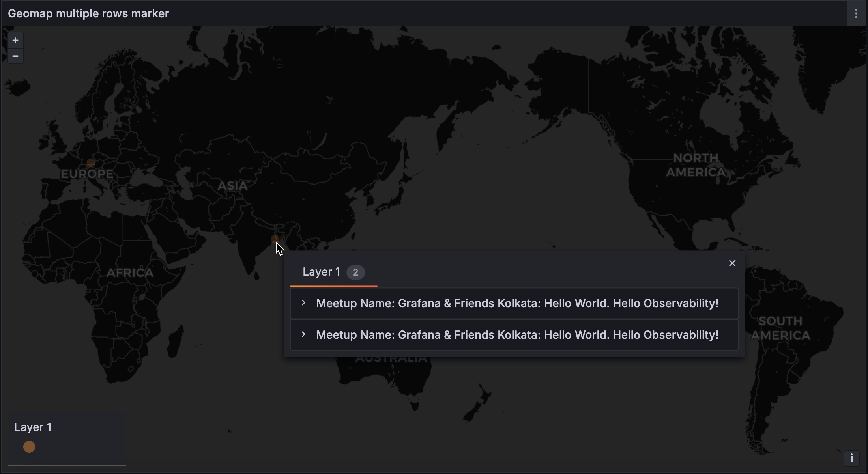
Task: Click first Grafana & Friends Kolkata row text
Action: pyautogui.click(x=517, y=303)
